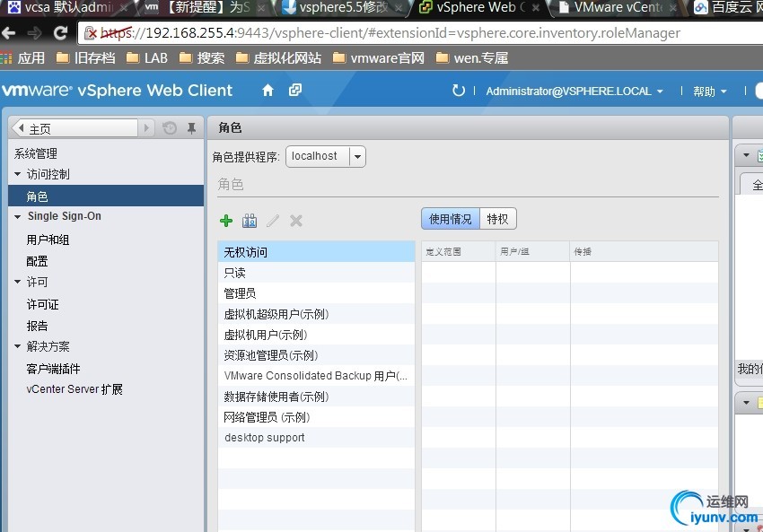Select 管理员 role

(316, 293)
